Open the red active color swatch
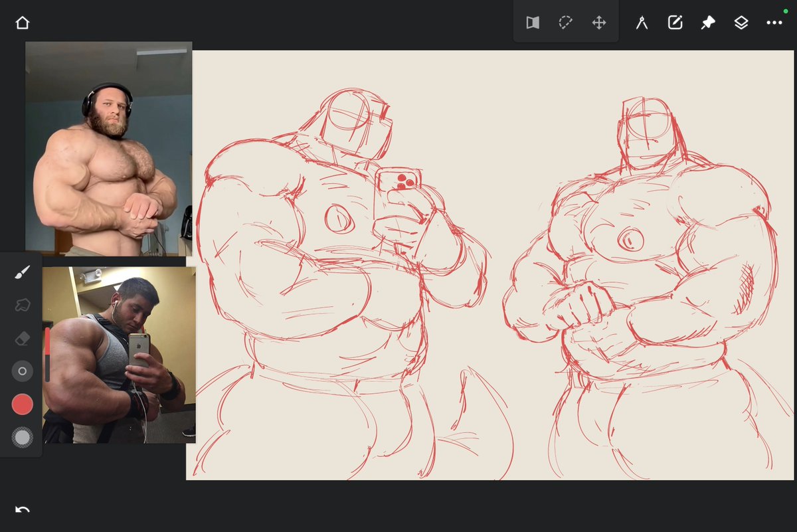 tap(22, 404)
